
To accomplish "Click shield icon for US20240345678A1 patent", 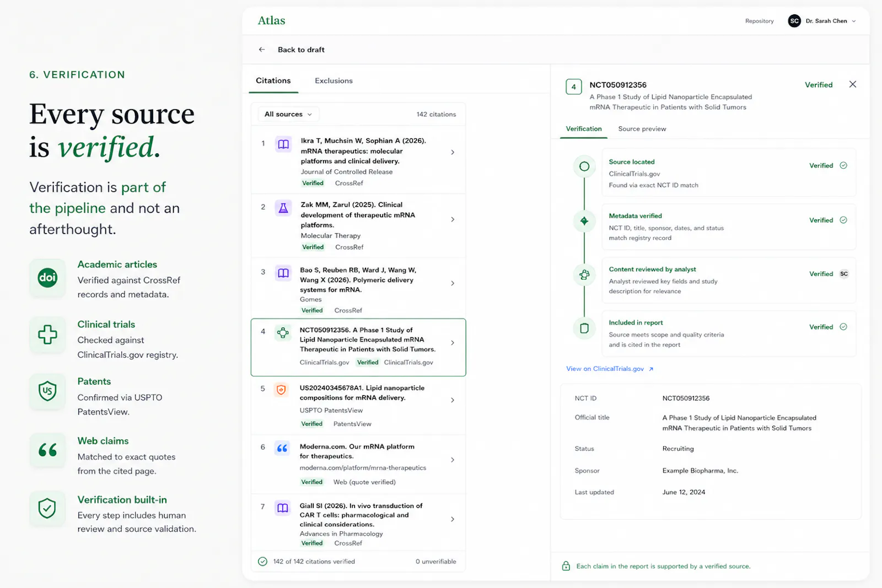I will pos(281,390).
